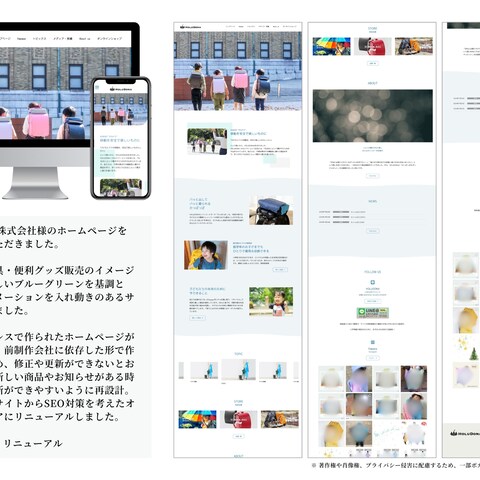Click the button under the third feature paragraph
This screenshot has width=480, height=480.
(197, 318)
